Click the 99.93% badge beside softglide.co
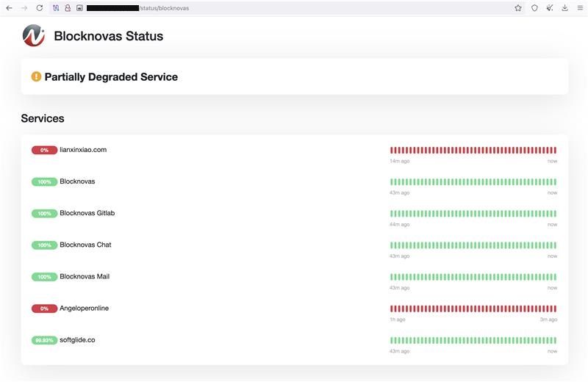 pos(44,340)
